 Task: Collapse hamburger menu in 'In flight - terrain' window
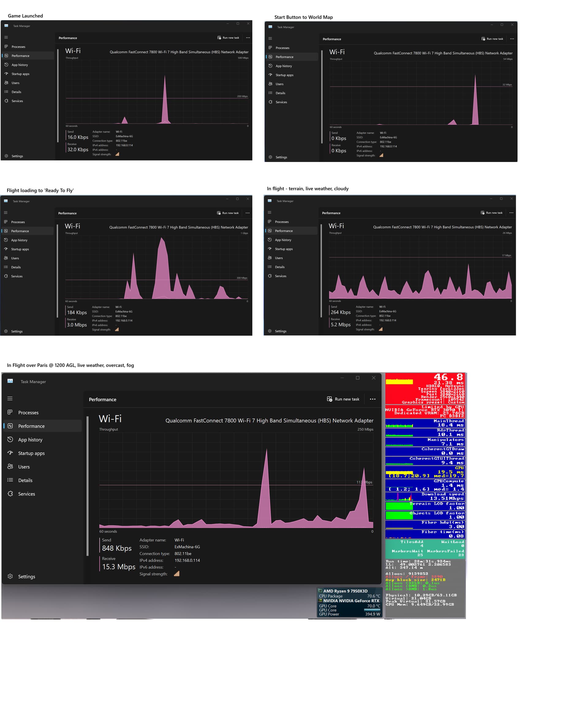click(269, 213)
